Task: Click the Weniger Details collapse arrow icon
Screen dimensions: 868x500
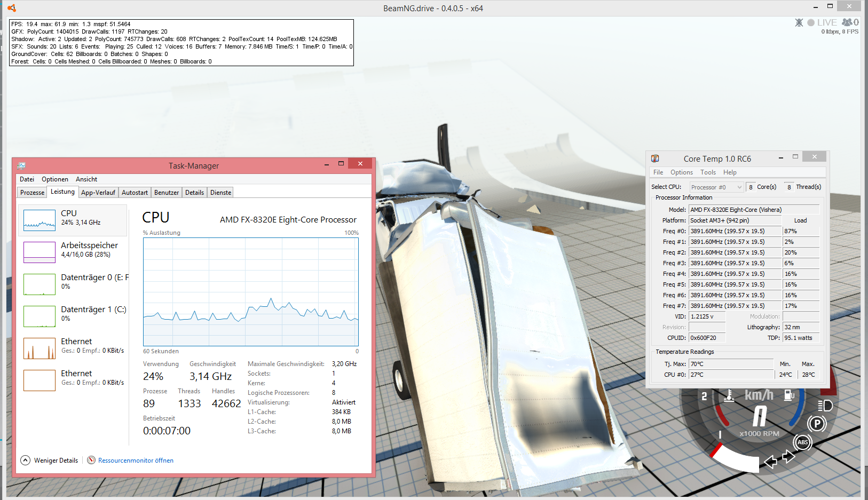Action: (25, 460)
